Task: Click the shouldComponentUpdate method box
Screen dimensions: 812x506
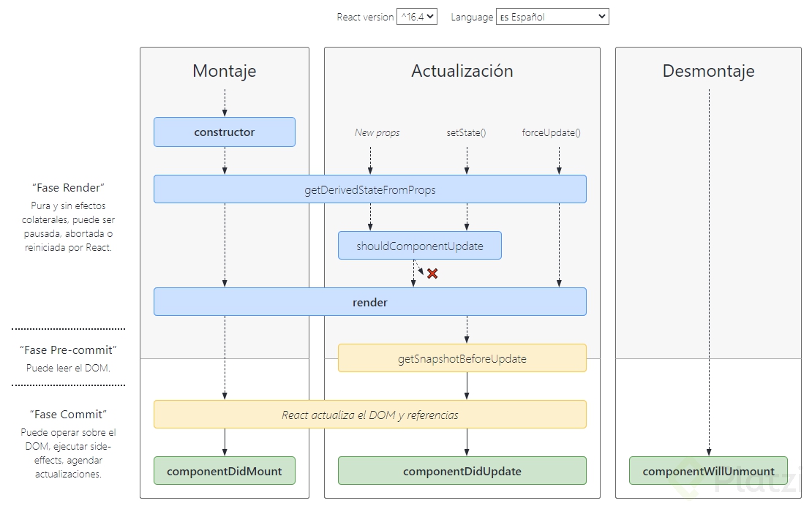Action: coord(420,246)
